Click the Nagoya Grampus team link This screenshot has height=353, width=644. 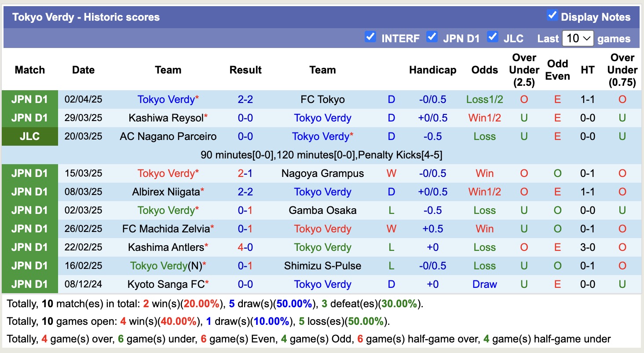tap(322, 173)
